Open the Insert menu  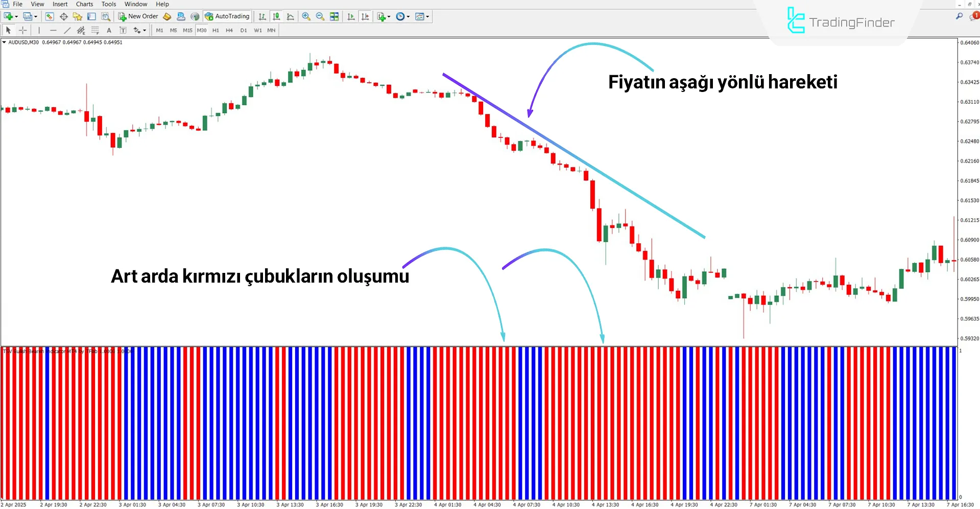coord(60,4)
